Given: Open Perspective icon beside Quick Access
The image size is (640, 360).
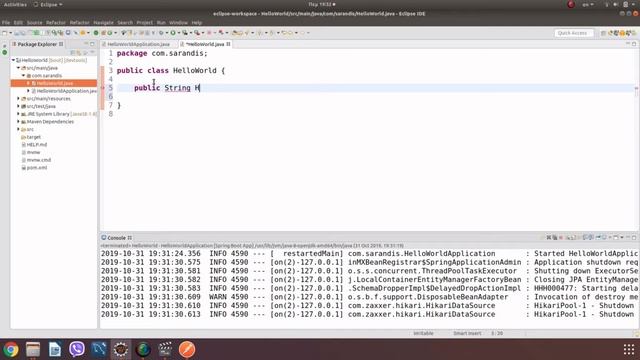Looking at the screenshot, I should [x=603, y=33].
